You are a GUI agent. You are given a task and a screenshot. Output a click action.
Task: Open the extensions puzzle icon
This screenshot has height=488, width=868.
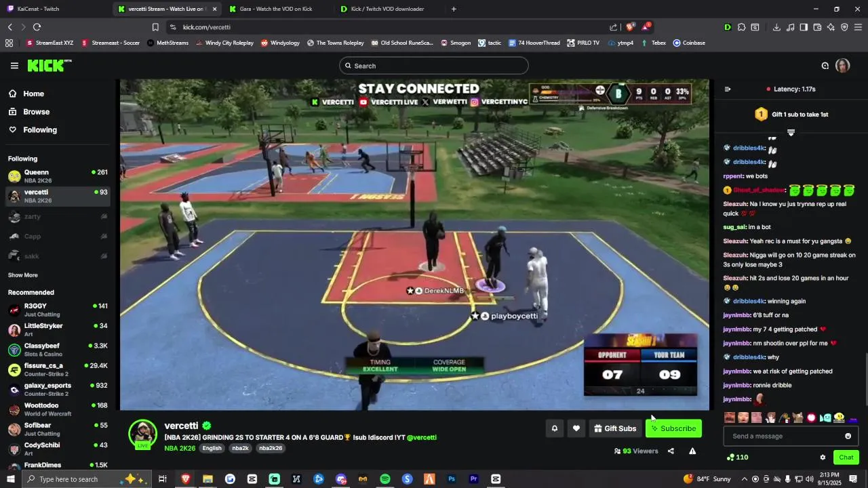click(742, 27)
